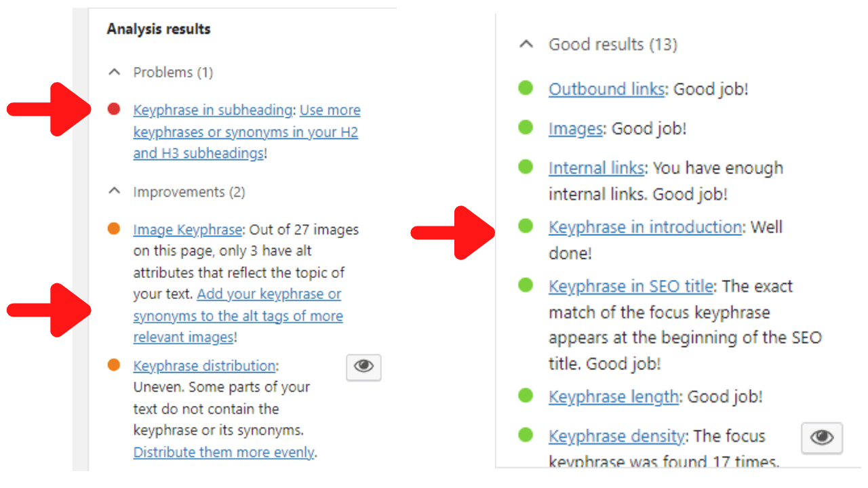
Task: Collapse the Good results (13) section
Action: click(x=526, y=45)
